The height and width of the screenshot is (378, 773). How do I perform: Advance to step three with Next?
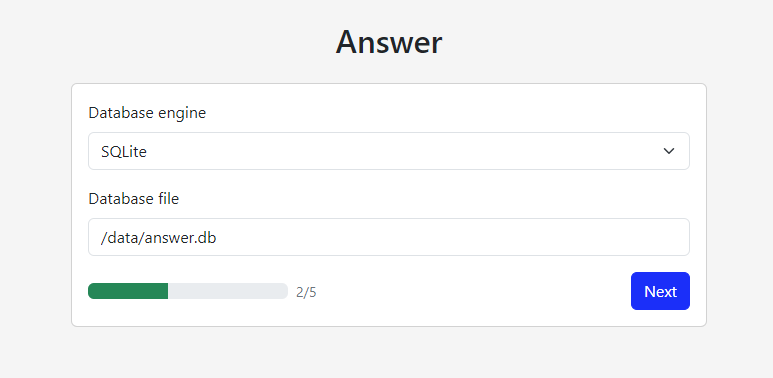tap(660, 291)
